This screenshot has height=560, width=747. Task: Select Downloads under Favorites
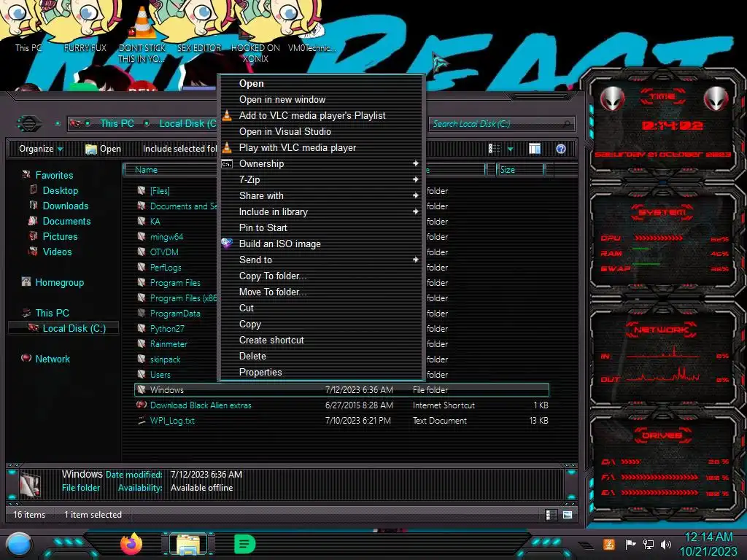pyautogui.click(x=65, y=206)
